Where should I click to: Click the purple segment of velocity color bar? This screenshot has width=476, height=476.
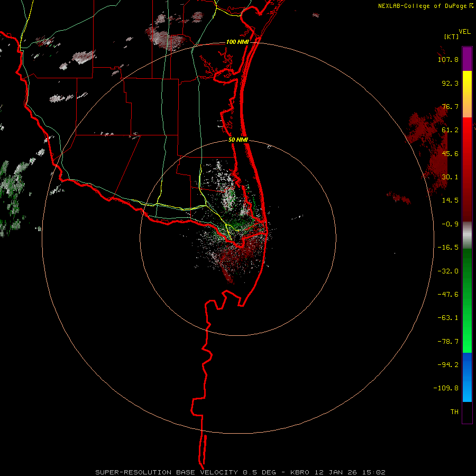tap(467, 59)
